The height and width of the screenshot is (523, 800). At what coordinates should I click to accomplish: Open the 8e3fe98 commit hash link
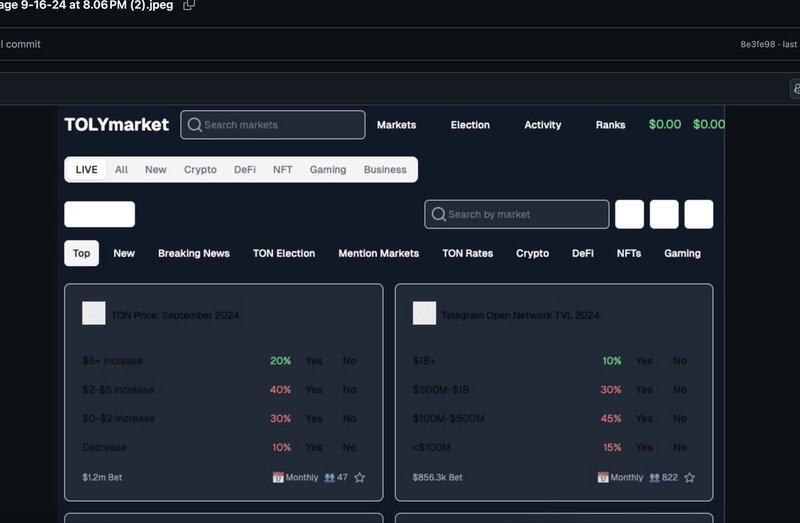[x=759, y=44]
